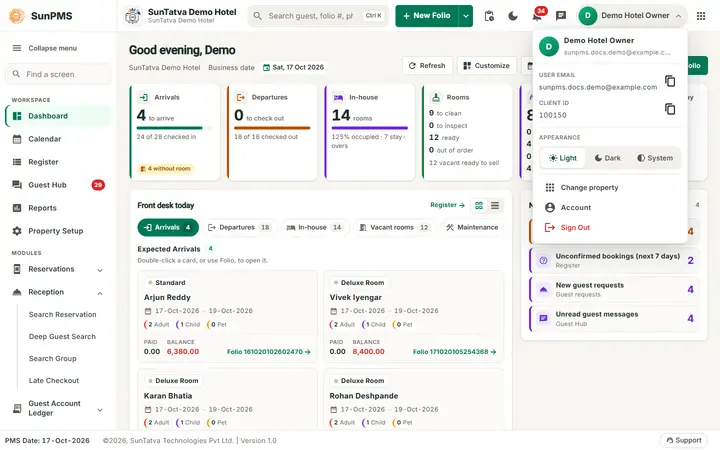Switch to the In-house 14 tab
Viewport: 720px width, 450px height.
pyautogui.click(x=315, y=227)
